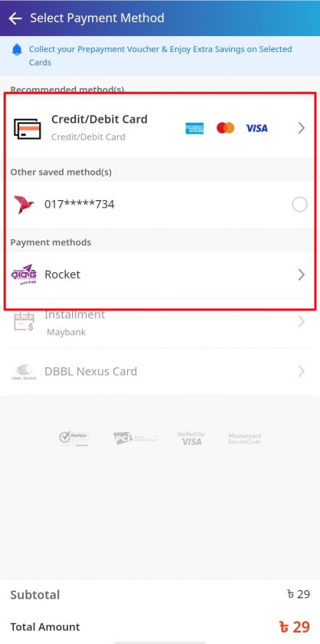Click the Credit/Debit Card icon

pyautogui.click(x=27, y=129)
